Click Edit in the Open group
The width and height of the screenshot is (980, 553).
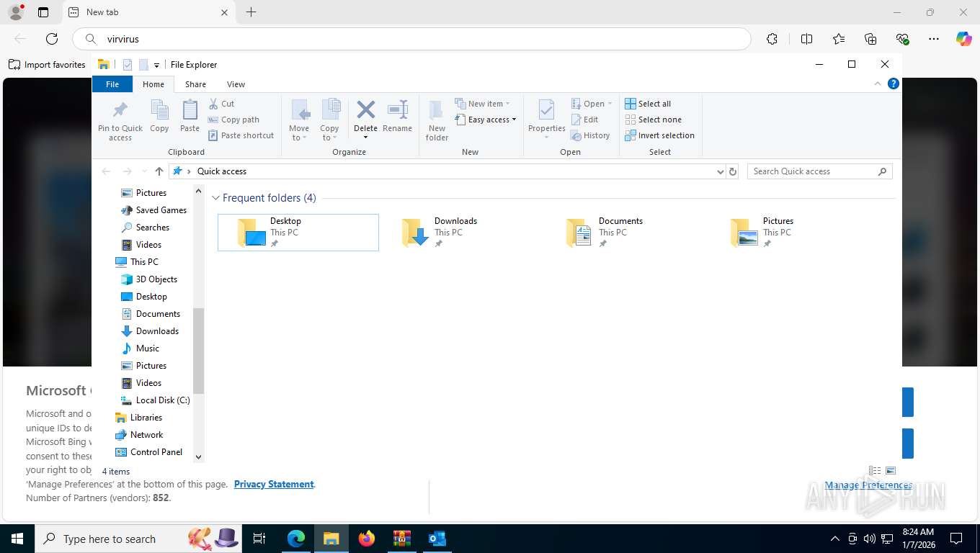pos(584,120)
